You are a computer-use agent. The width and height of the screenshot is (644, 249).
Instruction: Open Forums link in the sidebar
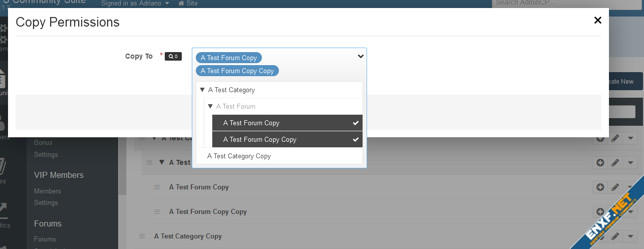(45, 239)
